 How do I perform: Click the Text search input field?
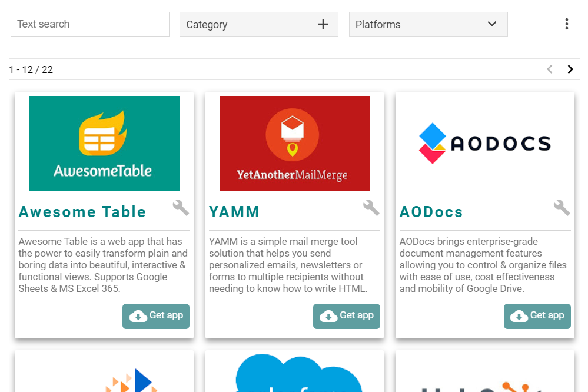coord(90,24)
